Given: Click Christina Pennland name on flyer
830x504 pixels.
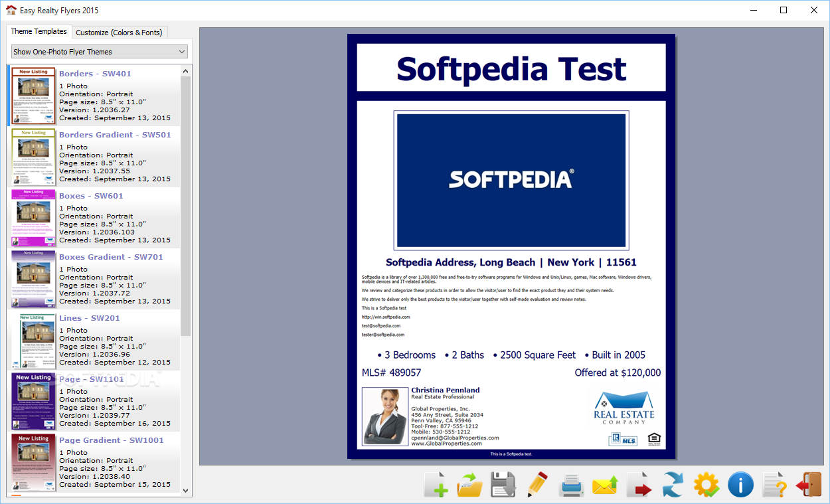Looking at the screenshot, I should 445,390.
